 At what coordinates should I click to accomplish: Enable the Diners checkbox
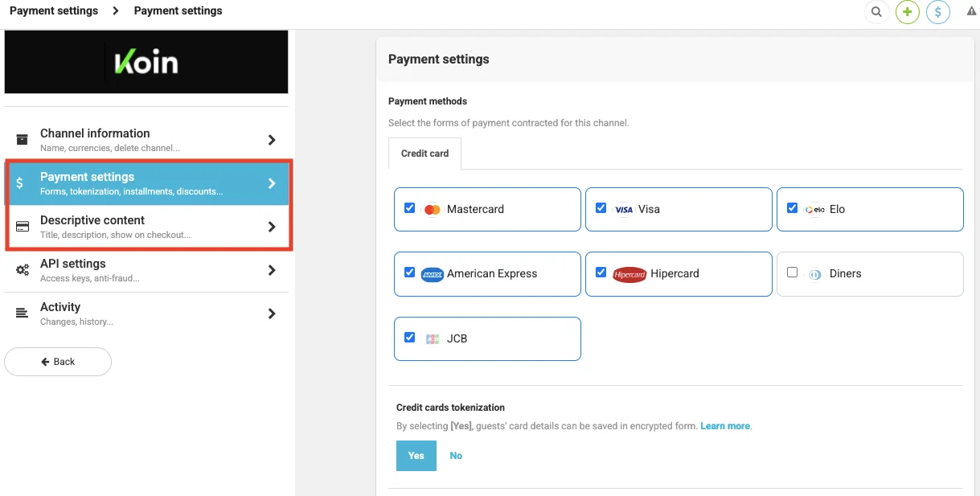(x=792, y=273)
